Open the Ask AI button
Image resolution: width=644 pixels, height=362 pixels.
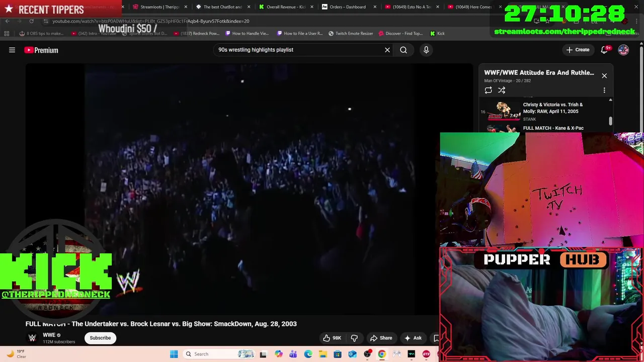click(413, 338)
